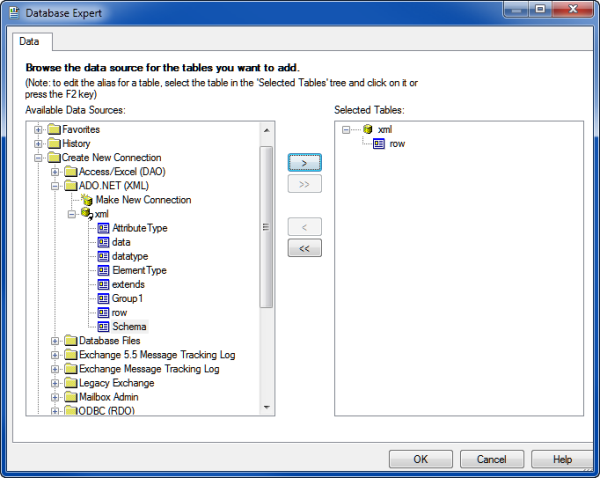Collapse the ADO.NET (XML) node
This screenshot has width=600, height=478.
pyautogui.click(x=56, y=186)
